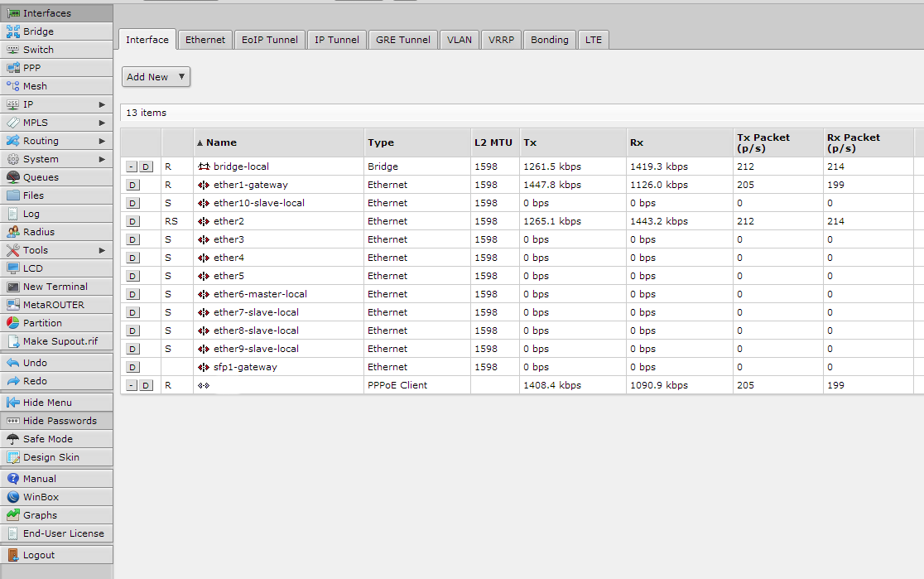Remove PPPoE Client with minus button
This screenshot has width=924, height=579.
[132, 386]
